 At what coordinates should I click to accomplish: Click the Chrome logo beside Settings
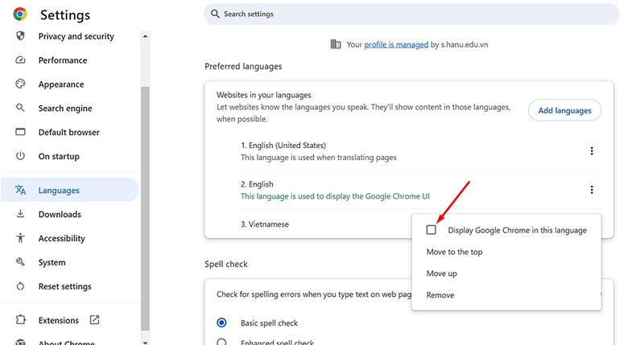point(19,14)
